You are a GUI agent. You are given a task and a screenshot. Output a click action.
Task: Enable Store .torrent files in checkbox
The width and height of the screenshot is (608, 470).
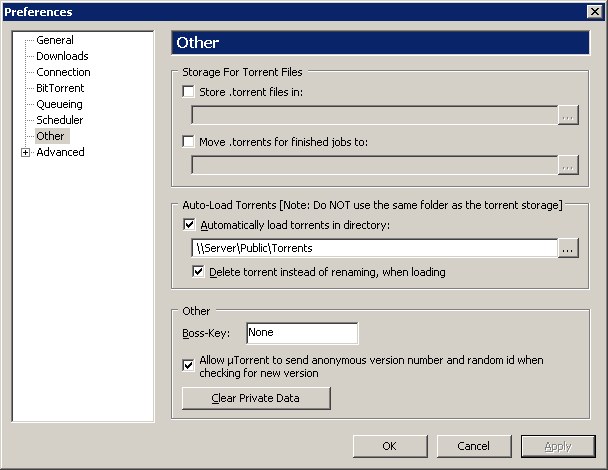(188, 92)
